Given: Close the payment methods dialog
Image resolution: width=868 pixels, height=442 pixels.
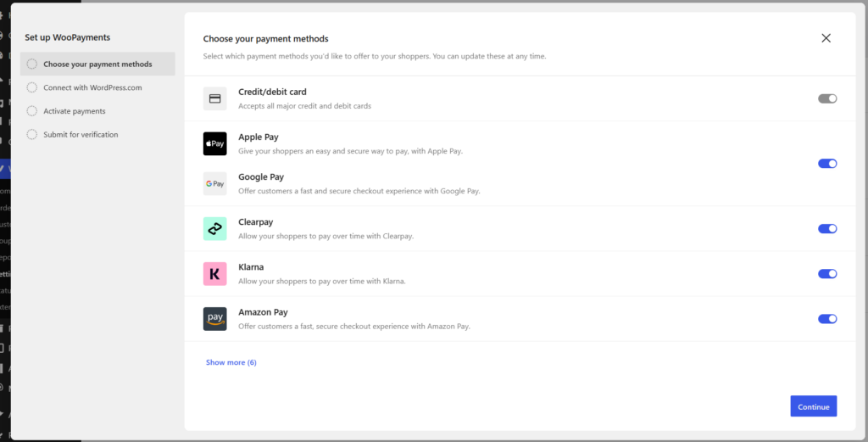Looking at the screenshot, I should [826, 38].
